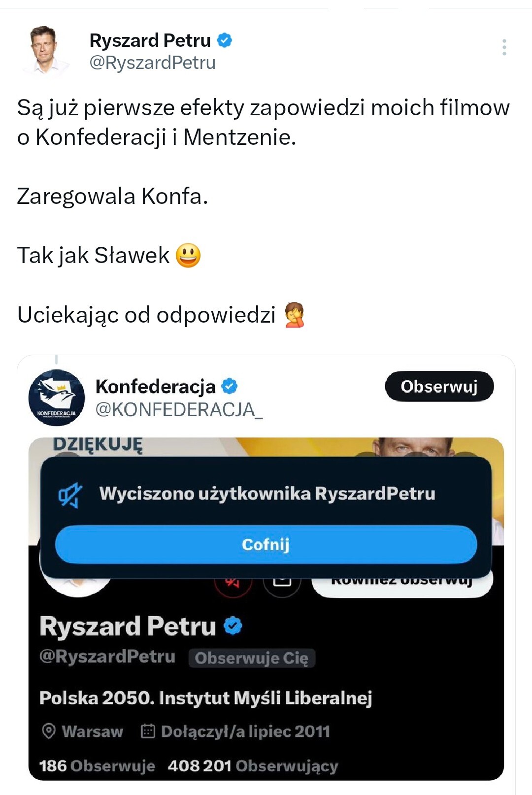This screenshot has width=532, height=795.
Task: Open the 408 201 Obserwujący followers list
Action: tap(253, 766)
